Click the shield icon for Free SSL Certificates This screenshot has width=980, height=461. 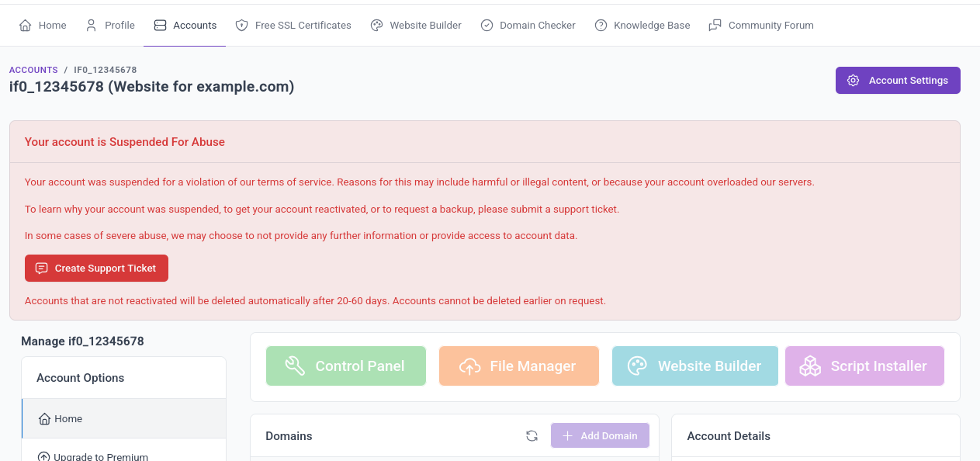pos(241,26)
